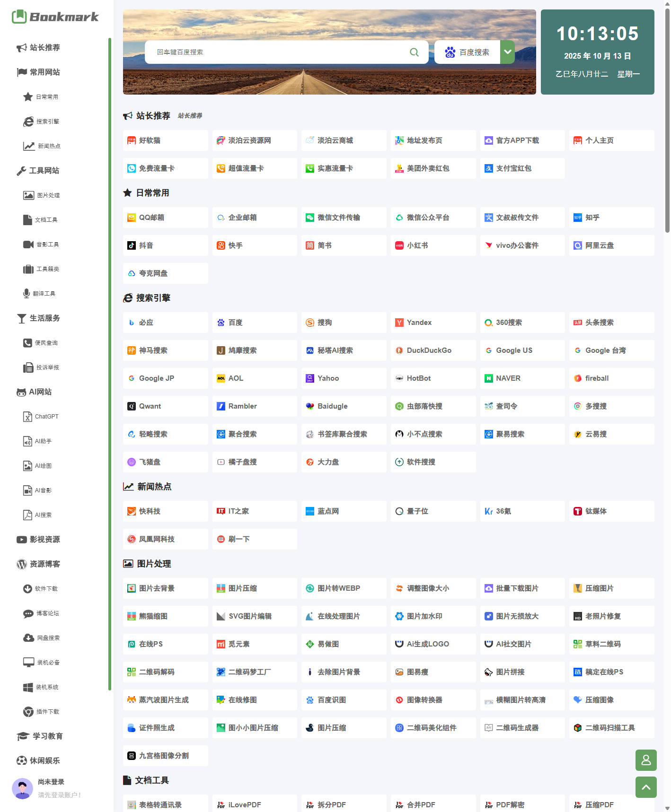Expand AI网站 sidebar section
The image size is (671, 812).
pos(34,392)
